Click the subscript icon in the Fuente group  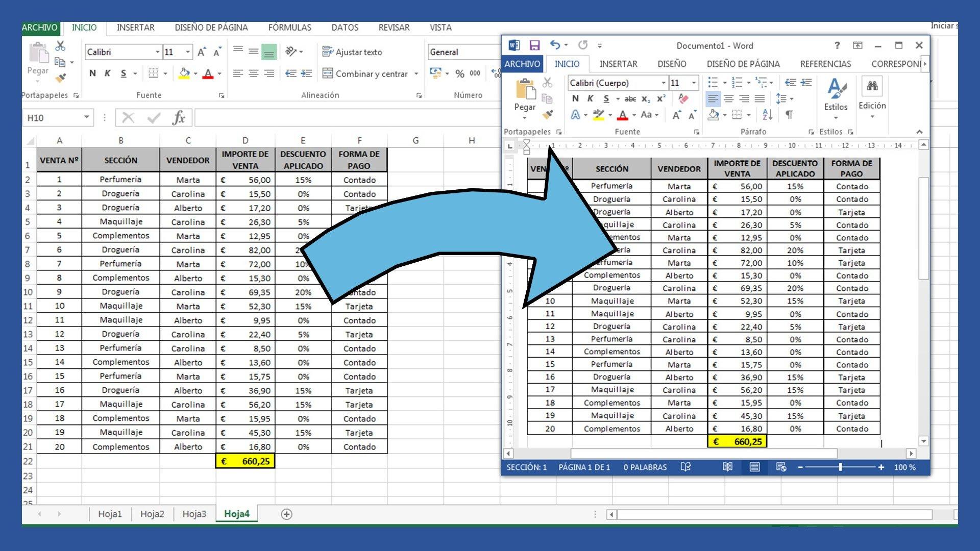pos(646,99)
